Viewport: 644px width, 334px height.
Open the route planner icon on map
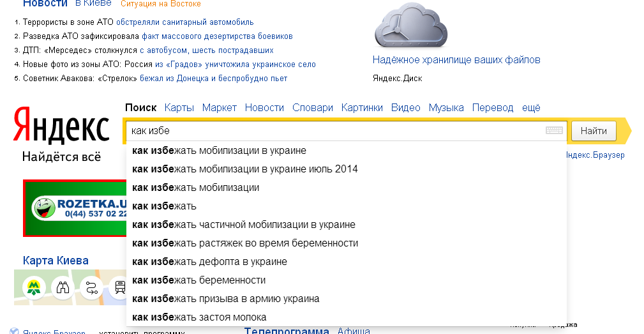[91, 287]
